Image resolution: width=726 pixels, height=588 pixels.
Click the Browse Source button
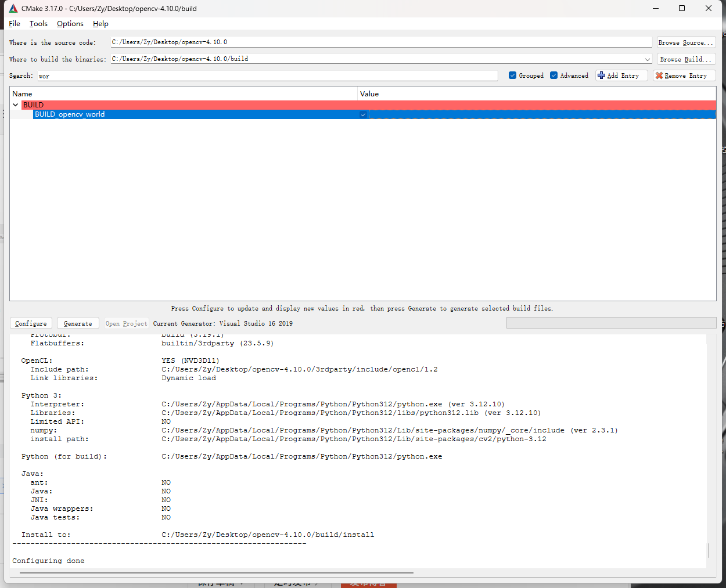coord(686,42)
